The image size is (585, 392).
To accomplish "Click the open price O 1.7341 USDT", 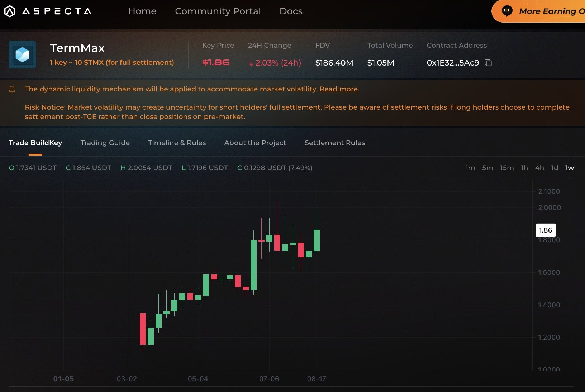I will (x=33, y=168).
